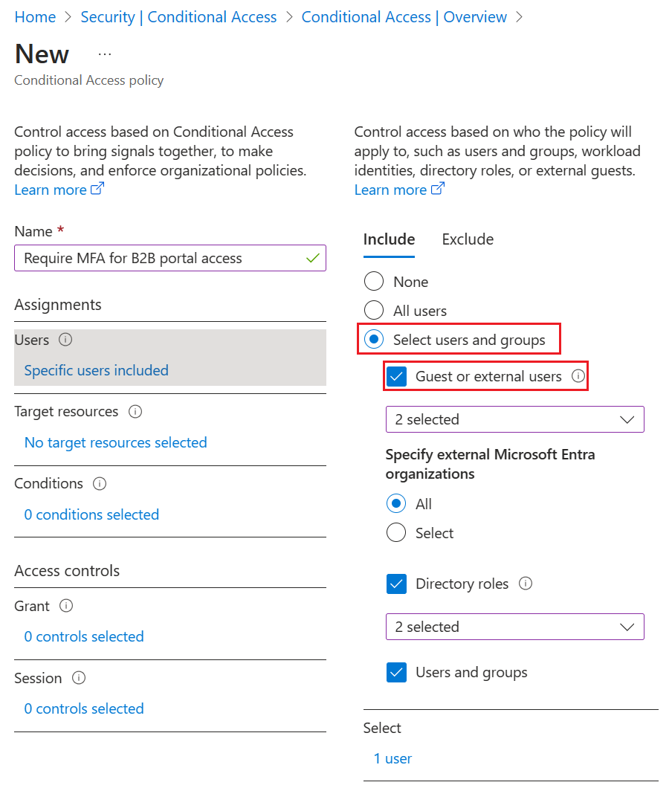Open the Directory roles selection dropdown
Viewport: 672px width, 788px height.
point(514,627)
